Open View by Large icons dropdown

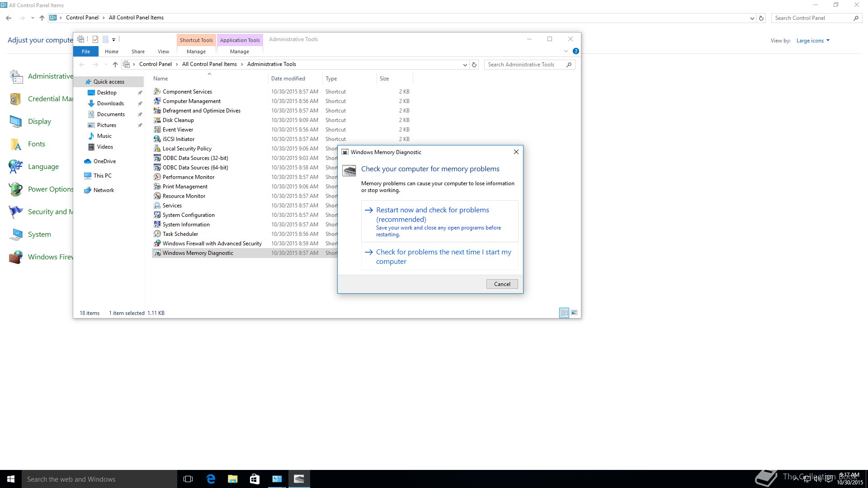tap(813, 41)
